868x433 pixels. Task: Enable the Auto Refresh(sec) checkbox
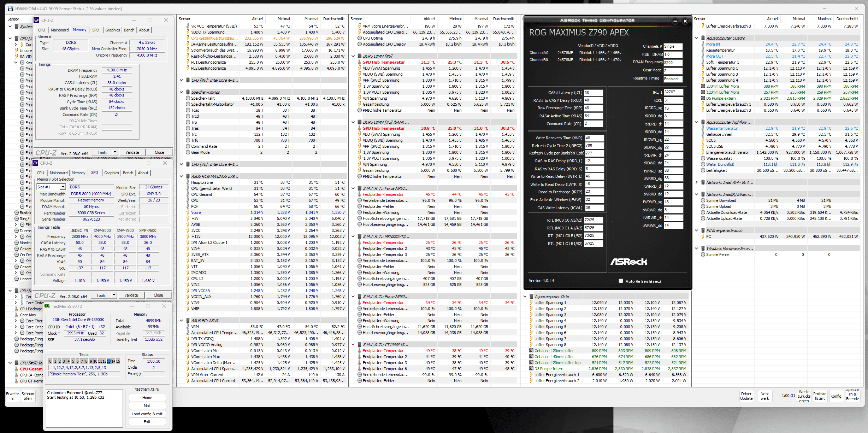click(x=621, y=281)
